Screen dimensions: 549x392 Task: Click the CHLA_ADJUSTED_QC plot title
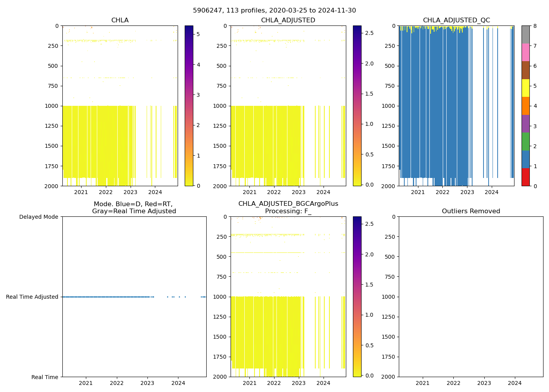[x=456, y=20]
